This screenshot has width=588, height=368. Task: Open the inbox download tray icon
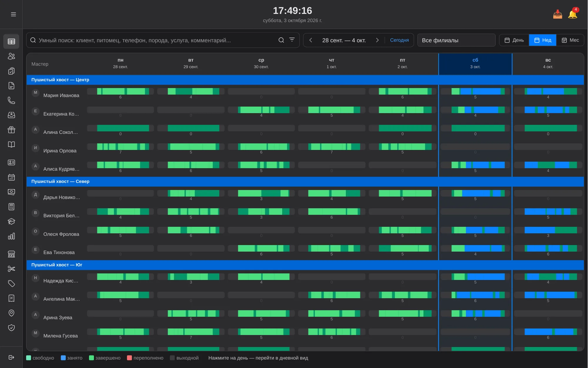pyautogui.click(x=557, y=14)
